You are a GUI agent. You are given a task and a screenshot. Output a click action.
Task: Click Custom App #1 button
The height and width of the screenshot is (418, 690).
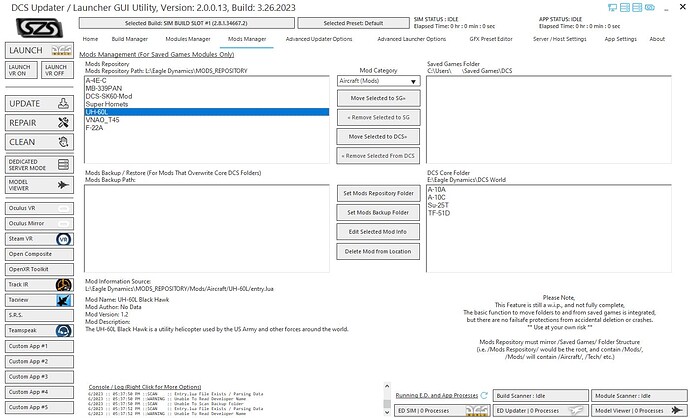click(x=39, y=346)
